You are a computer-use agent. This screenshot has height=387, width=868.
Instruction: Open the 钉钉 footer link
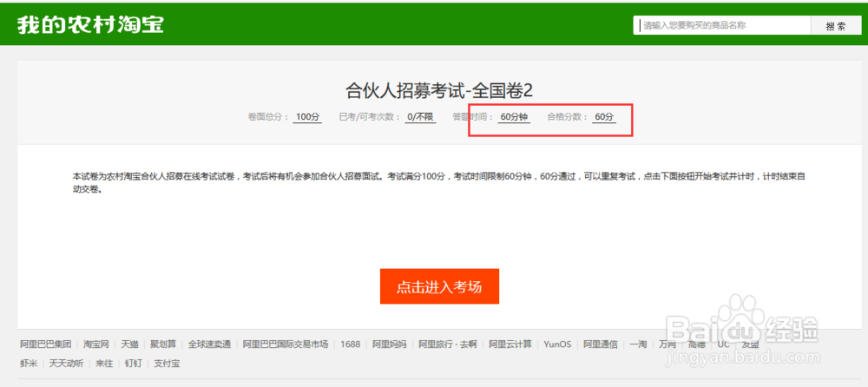click(133, 364)
